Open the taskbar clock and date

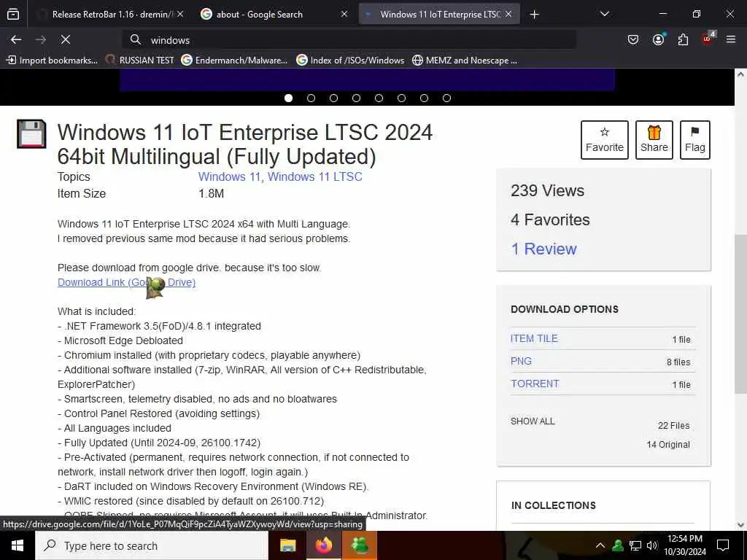click(x=685, y=545)
